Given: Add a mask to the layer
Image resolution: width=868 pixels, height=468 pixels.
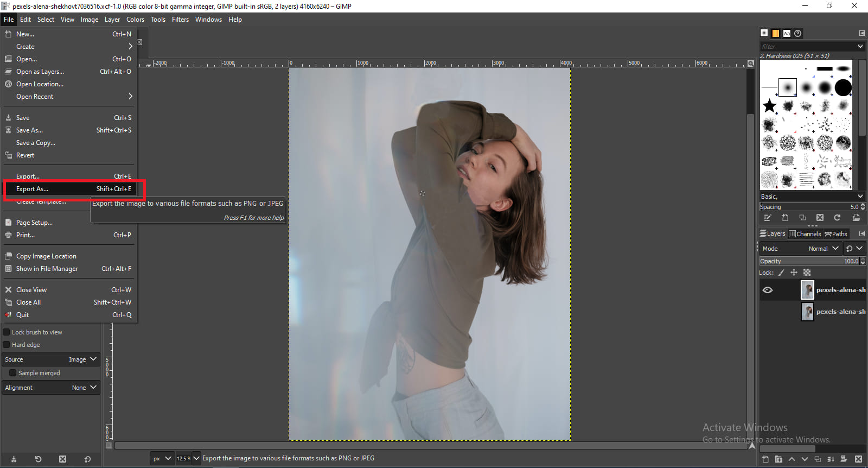Looking at the screenshot, I should tap(844, 459).
